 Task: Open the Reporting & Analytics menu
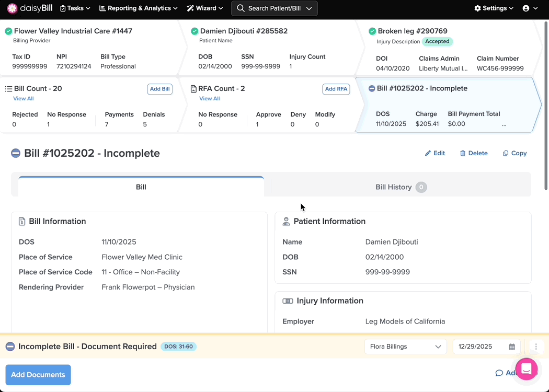(138, 8)
